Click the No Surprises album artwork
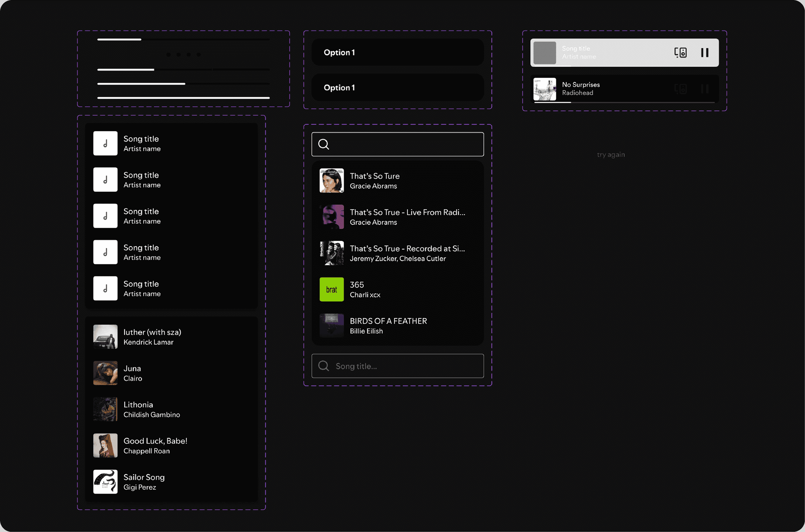The image size is (805, 532). (x=545, y=89)
